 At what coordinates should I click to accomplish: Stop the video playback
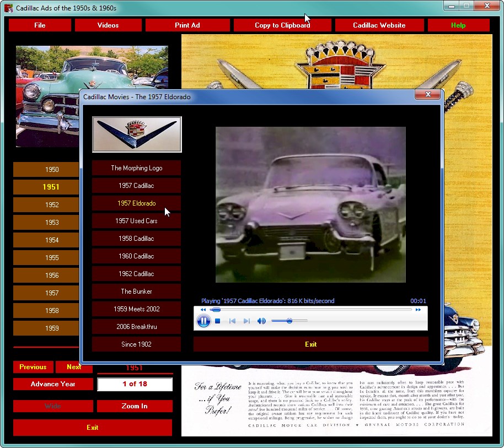218,321
